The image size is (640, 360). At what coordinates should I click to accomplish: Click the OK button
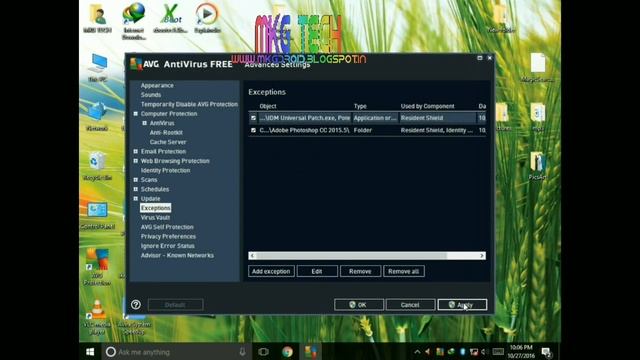pos(359,304)
